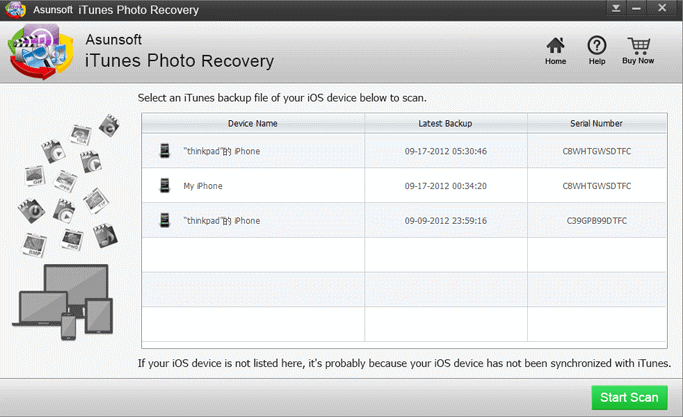Select the thinkpad iPhone in the C39GPB99DTFC row
This screenshot has width=683, height=417.
pyautogui.click(x=222, y=221)
